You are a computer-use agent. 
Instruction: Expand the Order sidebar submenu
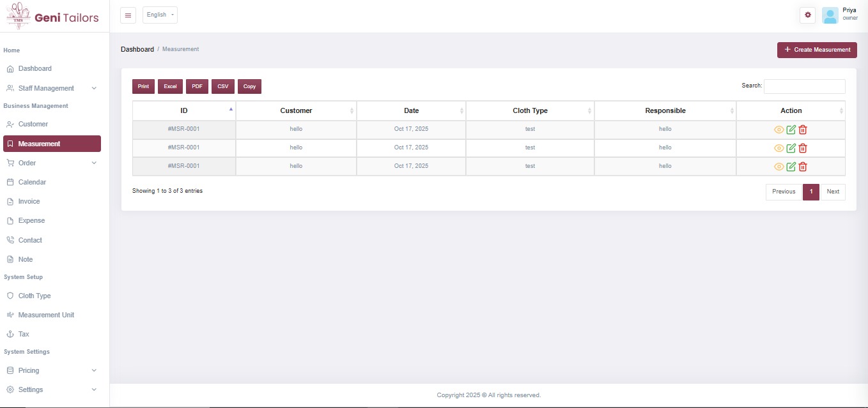tap(51, 163)
